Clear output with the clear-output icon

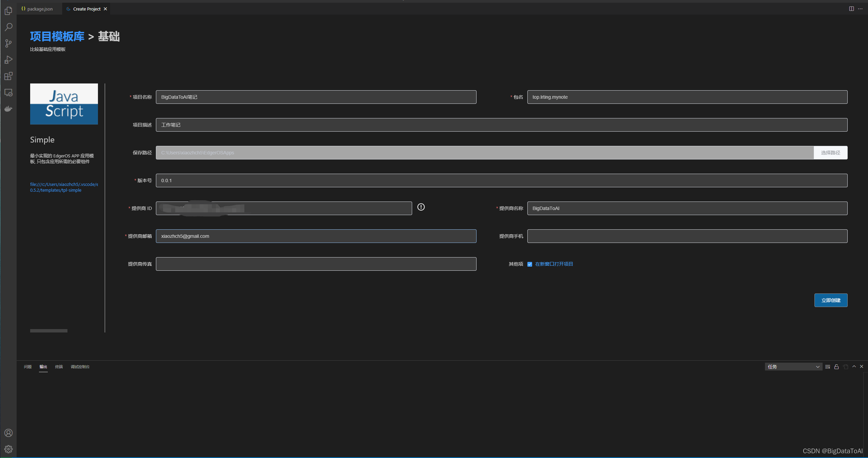pos(828,367)
